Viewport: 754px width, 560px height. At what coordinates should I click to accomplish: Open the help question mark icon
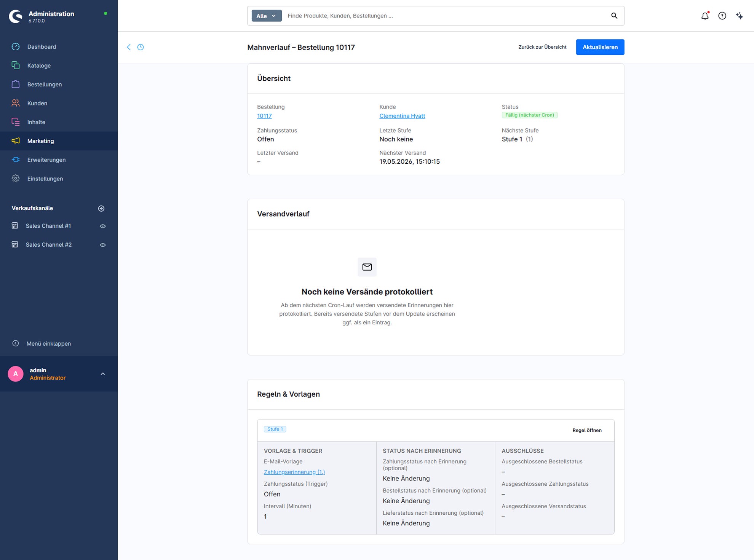[x=722, y=16]
